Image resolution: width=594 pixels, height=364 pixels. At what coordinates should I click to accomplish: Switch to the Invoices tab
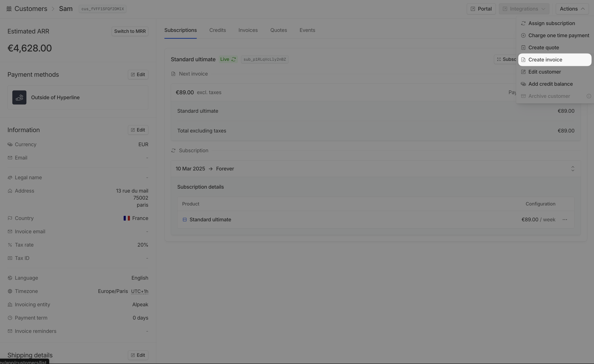click(248, 30)
